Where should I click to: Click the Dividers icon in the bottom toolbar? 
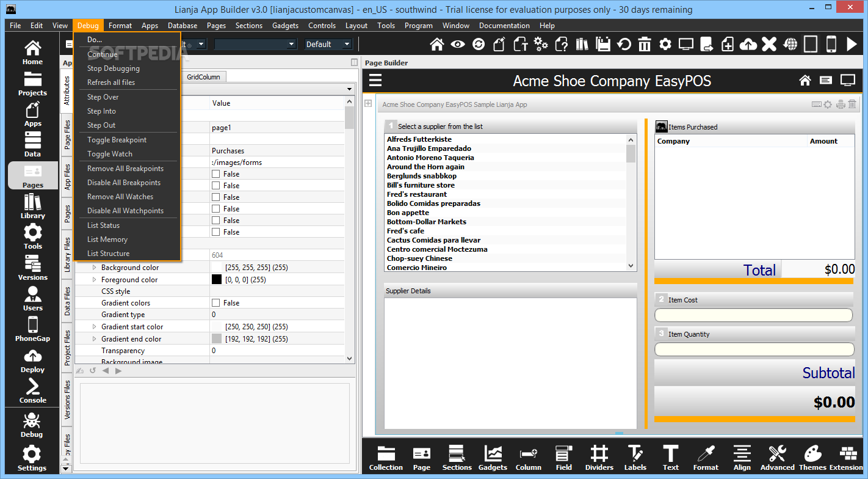click(x=599, y=458)
